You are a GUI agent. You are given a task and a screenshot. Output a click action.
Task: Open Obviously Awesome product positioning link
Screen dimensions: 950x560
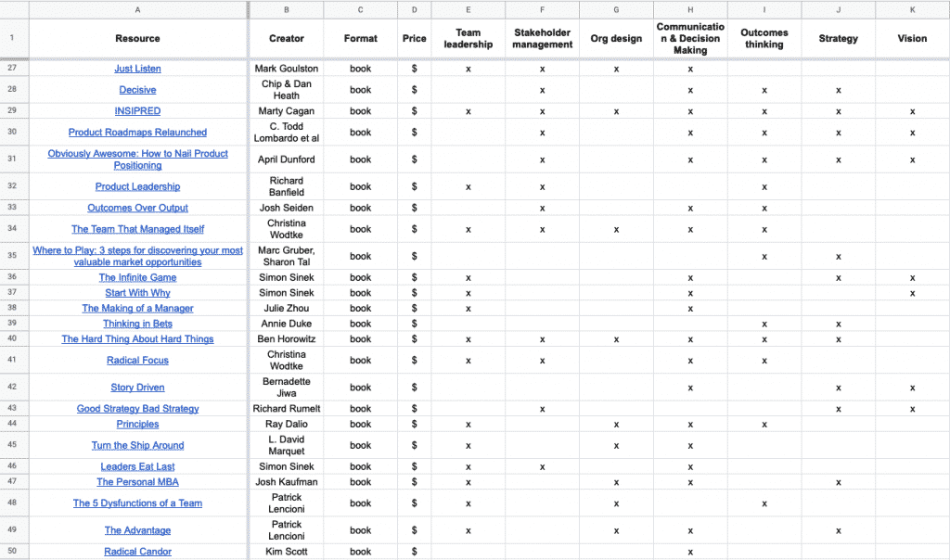point(137,159)
